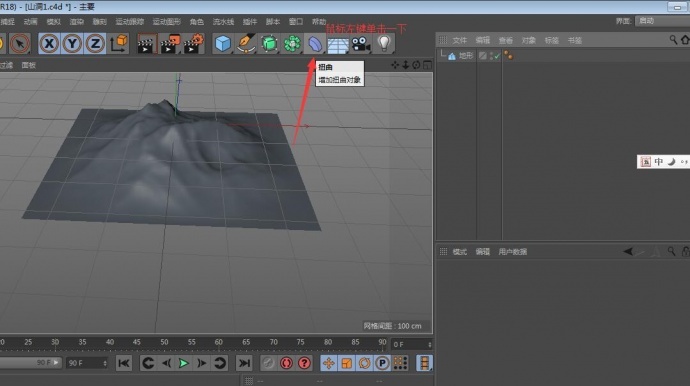Go to end of animation
Image resolution: width=690 pixels, height=386 pixels.
tap(244, 363)
